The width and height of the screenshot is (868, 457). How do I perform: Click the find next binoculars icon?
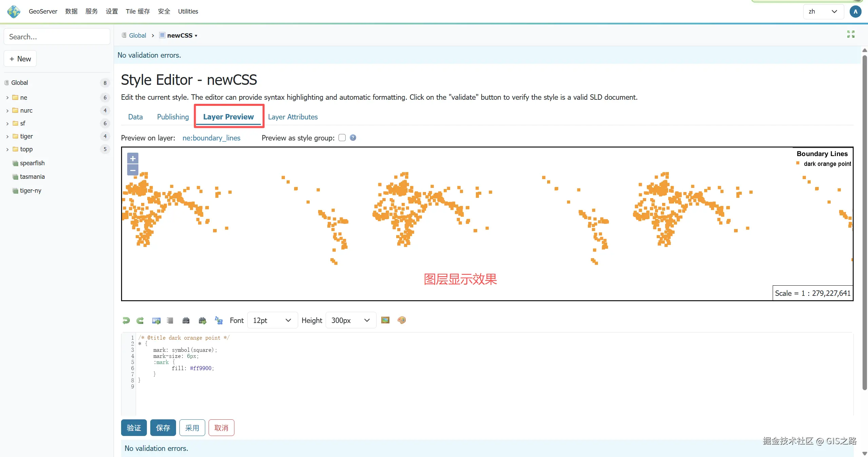click(202, 320)
